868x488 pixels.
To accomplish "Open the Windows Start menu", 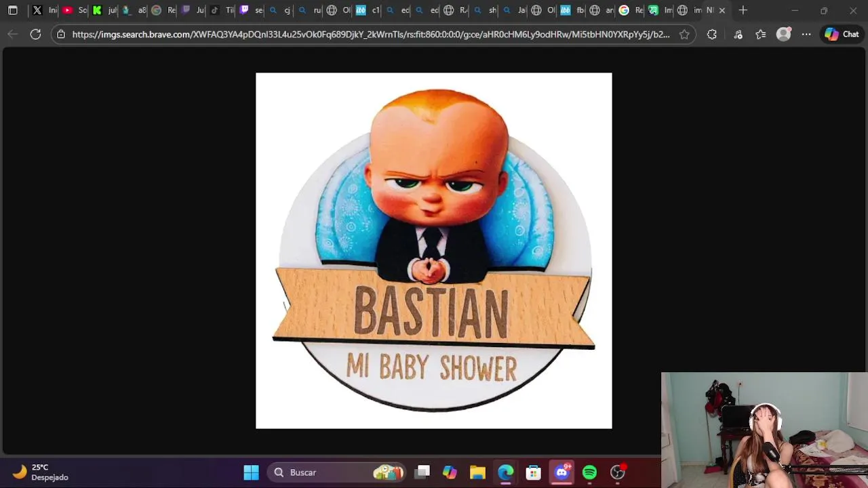I will [x=251, y=472].
